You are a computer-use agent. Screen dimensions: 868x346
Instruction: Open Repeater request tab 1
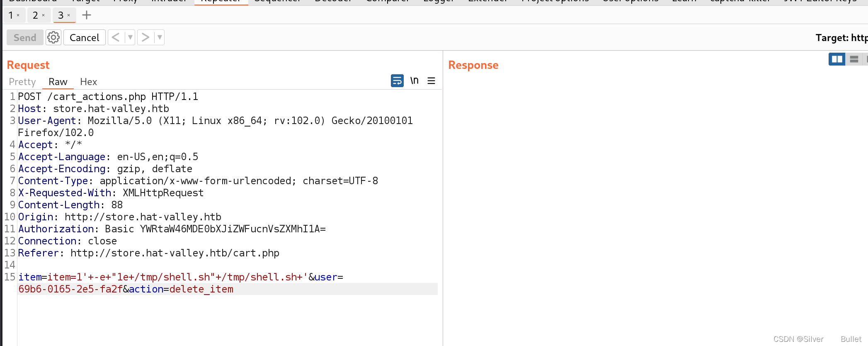[11, 15]
